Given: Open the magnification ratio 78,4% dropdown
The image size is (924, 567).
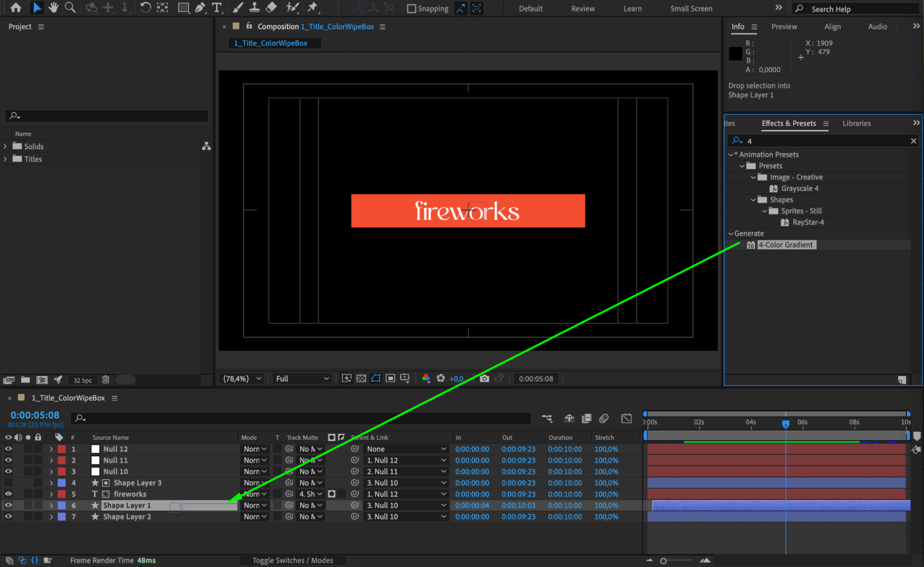Looking at the screenshot, I should tap(242, 379).
